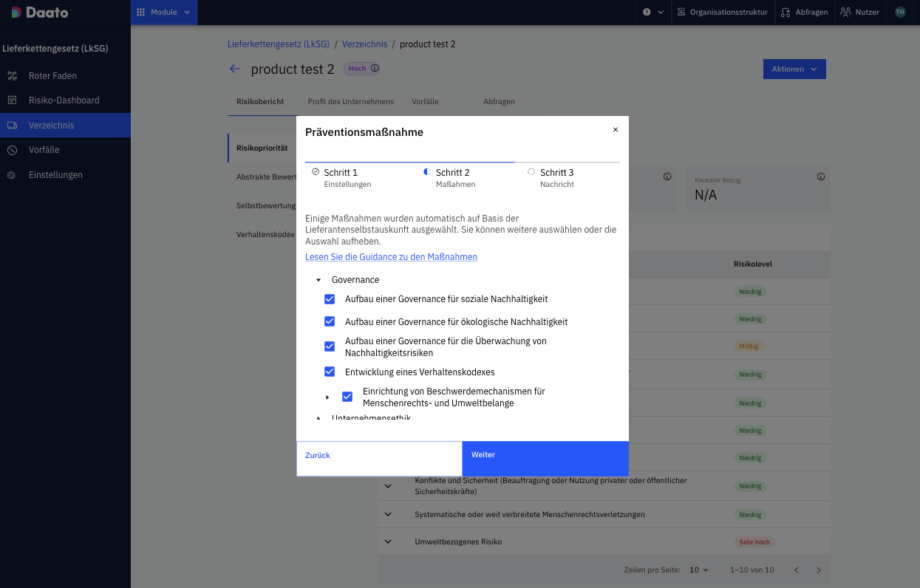Go to previous table page
The image size is (920, 588).
click(x=797, y=570)
